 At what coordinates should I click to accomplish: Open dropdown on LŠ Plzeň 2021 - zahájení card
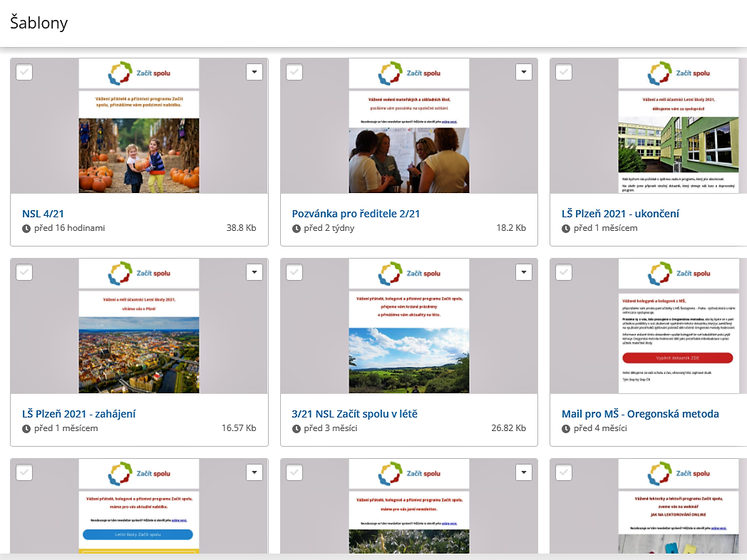(x=254, y=272)
